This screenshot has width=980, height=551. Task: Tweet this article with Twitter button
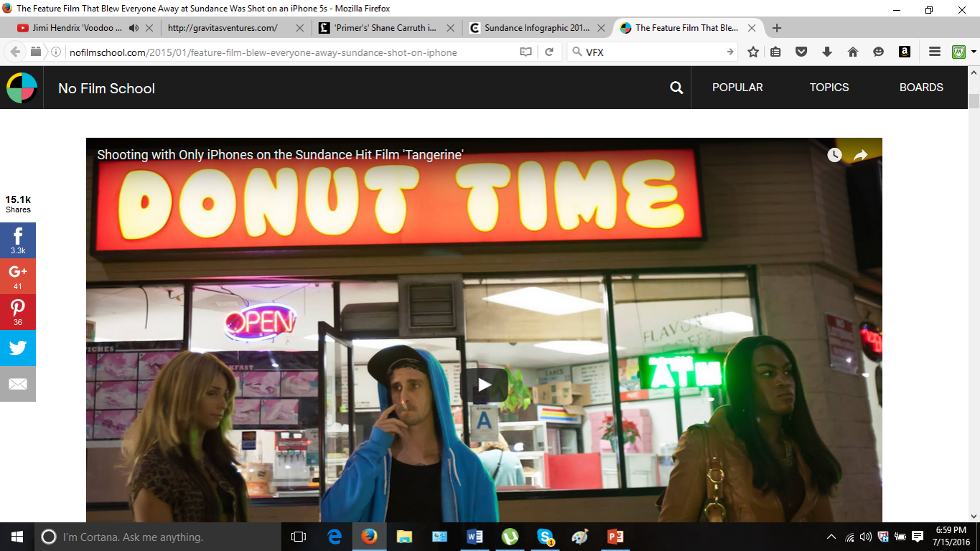click(x=18, y=348)
